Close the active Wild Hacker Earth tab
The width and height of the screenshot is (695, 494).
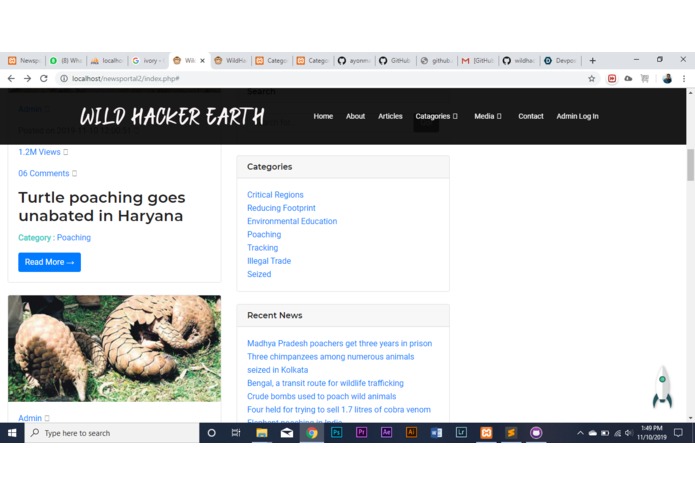203,61
